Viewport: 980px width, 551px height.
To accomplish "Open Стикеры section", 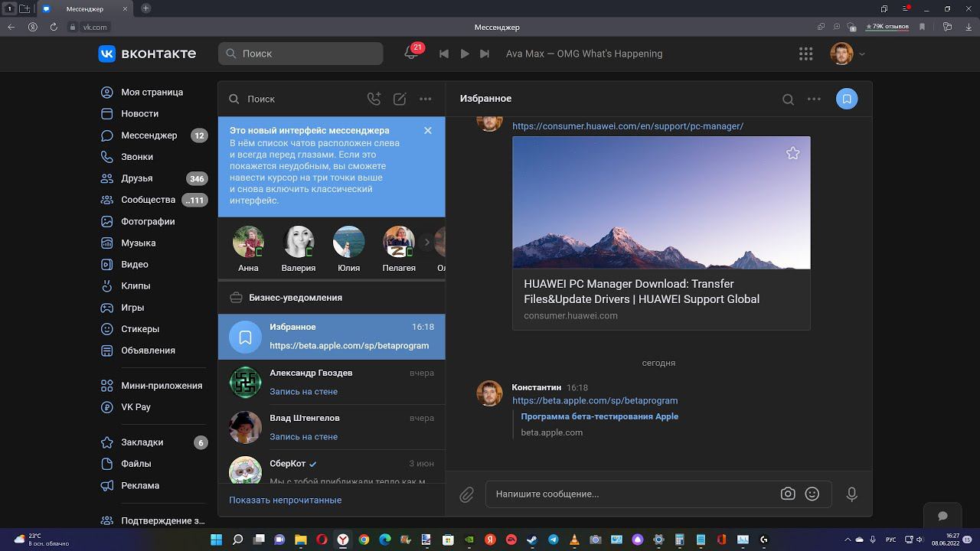I will [140, 328].
